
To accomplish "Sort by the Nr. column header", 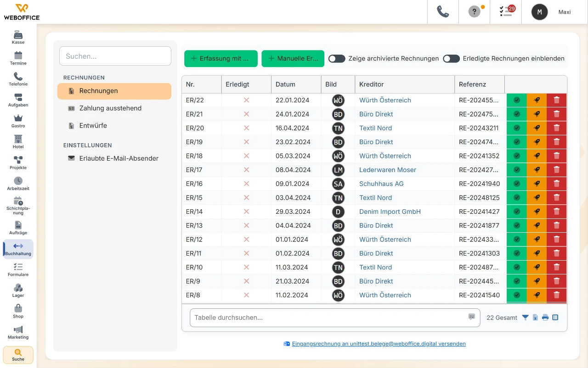I will pyautogui.click(x=202, y=84).
